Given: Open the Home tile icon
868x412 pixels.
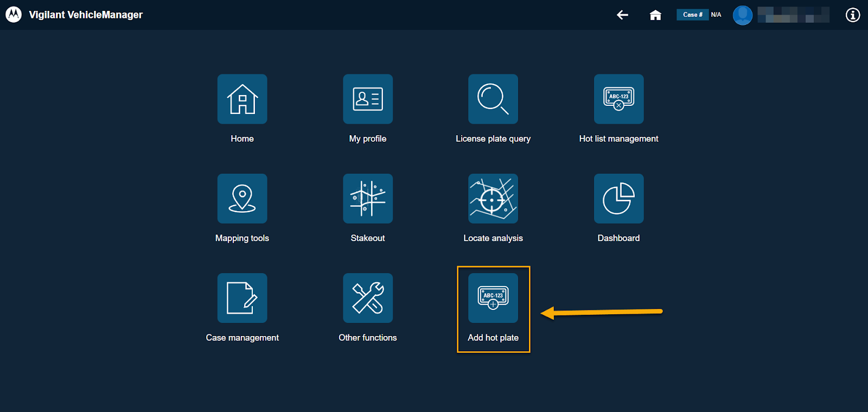Looking at the screenshot, I should click(242, 99).
